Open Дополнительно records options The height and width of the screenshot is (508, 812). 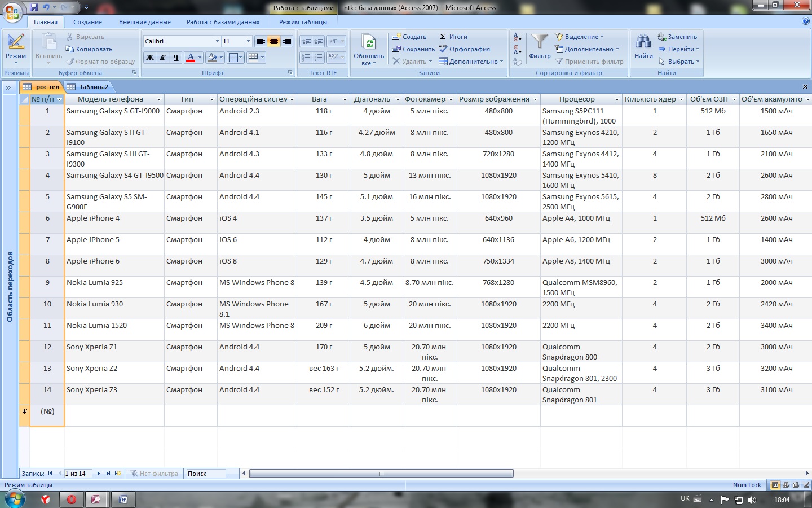click(x=471, y=62)
